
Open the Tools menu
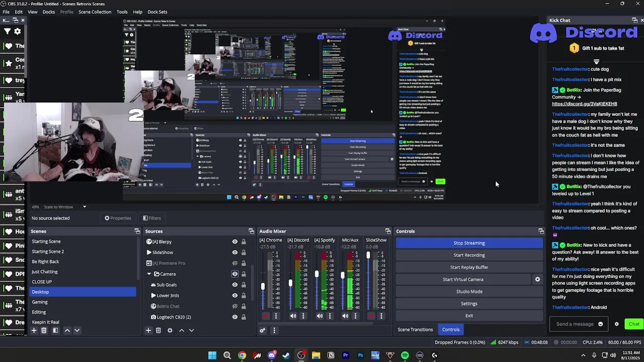coord(122,12)
